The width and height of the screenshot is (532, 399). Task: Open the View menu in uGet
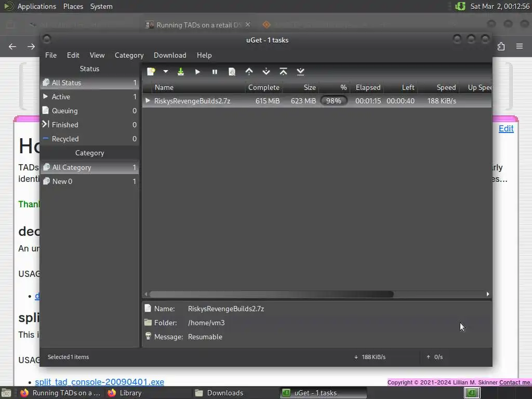tap(97, 55)
